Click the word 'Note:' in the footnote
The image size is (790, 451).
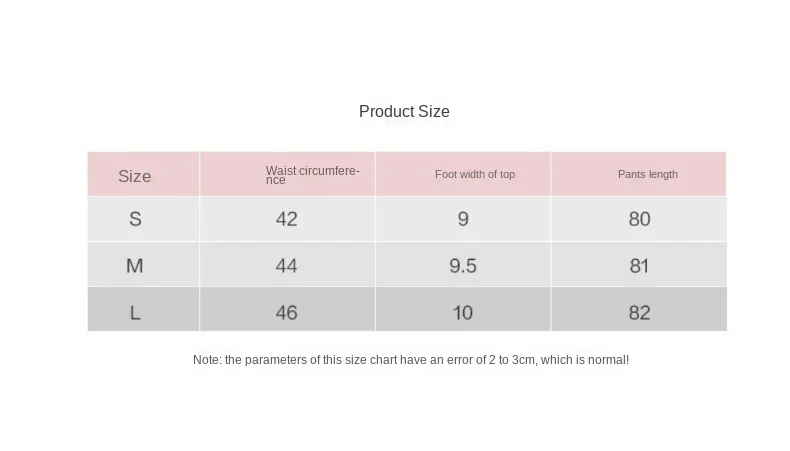207,360
